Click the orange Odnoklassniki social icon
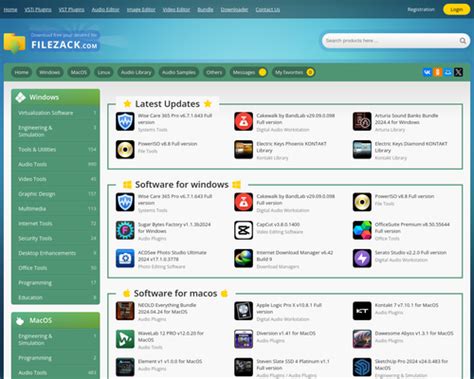474x379 pixels. pyautogui.click(x=437, y=72)
